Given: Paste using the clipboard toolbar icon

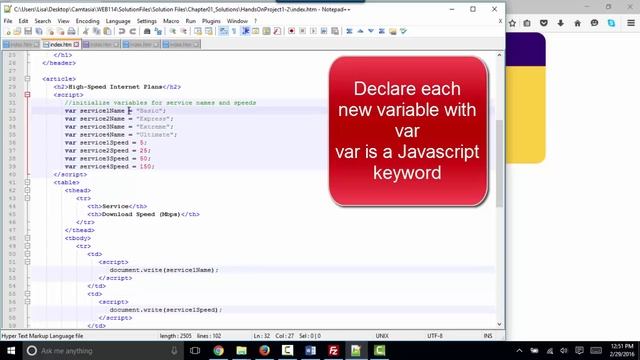Looking at the screenshot, I should [107, 31].
